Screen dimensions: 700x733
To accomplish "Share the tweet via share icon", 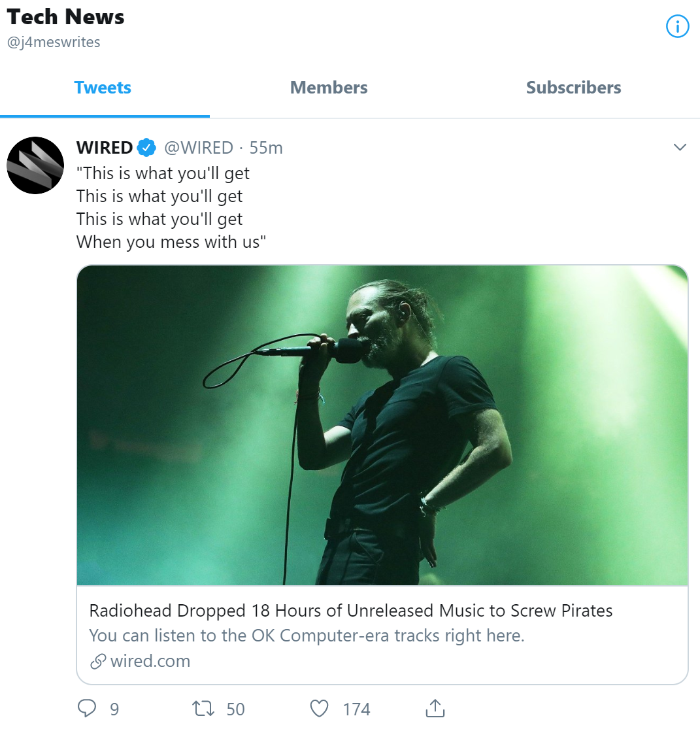I will [x=435, y=708].
